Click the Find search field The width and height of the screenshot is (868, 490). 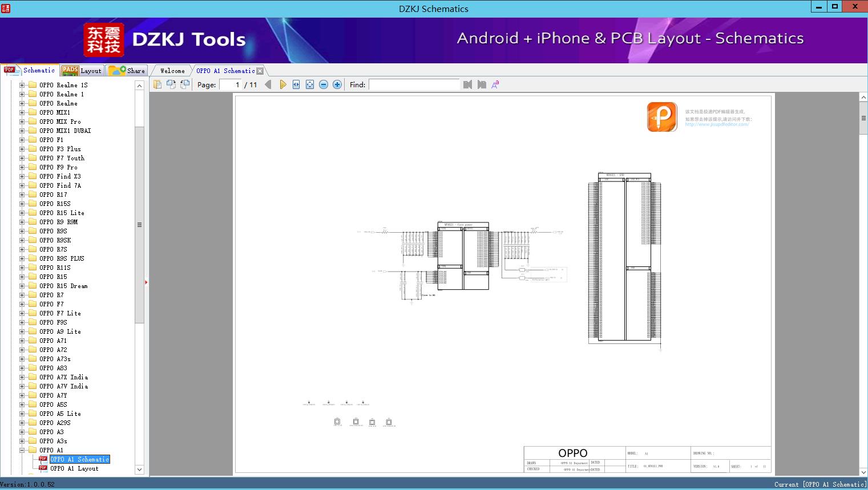[414, 84]
